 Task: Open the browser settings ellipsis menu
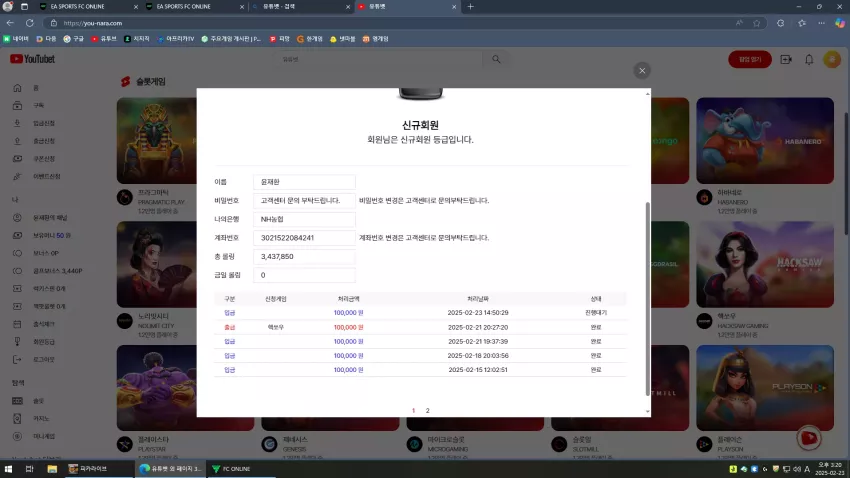[x=821, y=23]
